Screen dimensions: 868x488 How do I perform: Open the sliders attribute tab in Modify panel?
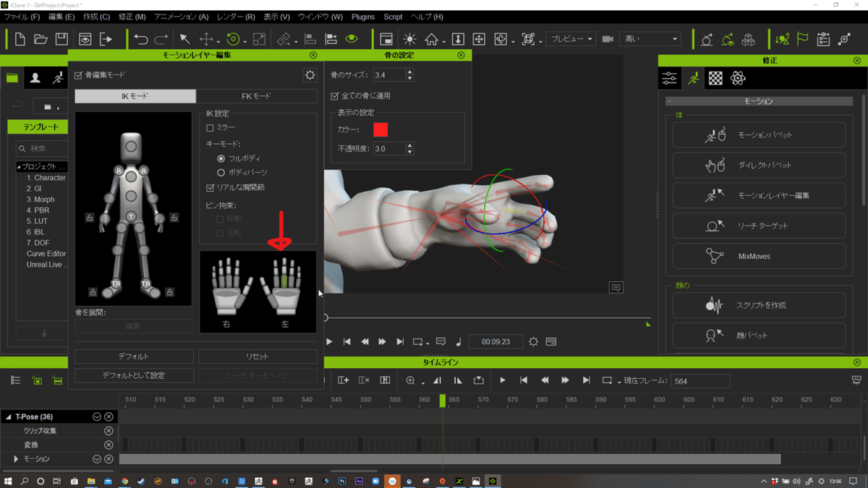coord(670,78)
